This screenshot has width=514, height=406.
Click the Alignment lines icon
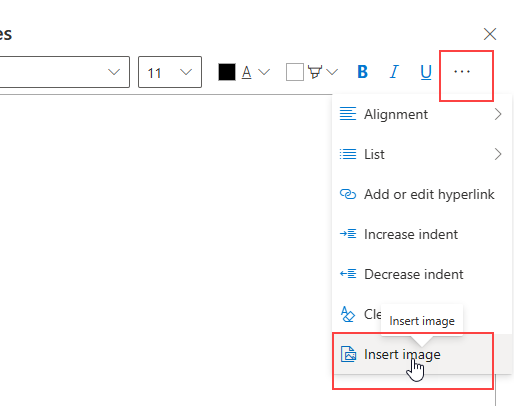click(348, 114)
